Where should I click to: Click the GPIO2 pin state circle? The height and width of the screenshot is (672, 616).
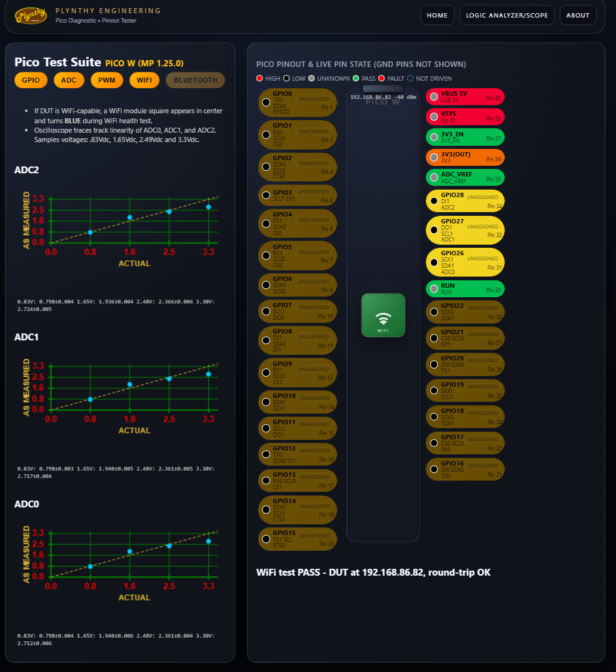266,166
